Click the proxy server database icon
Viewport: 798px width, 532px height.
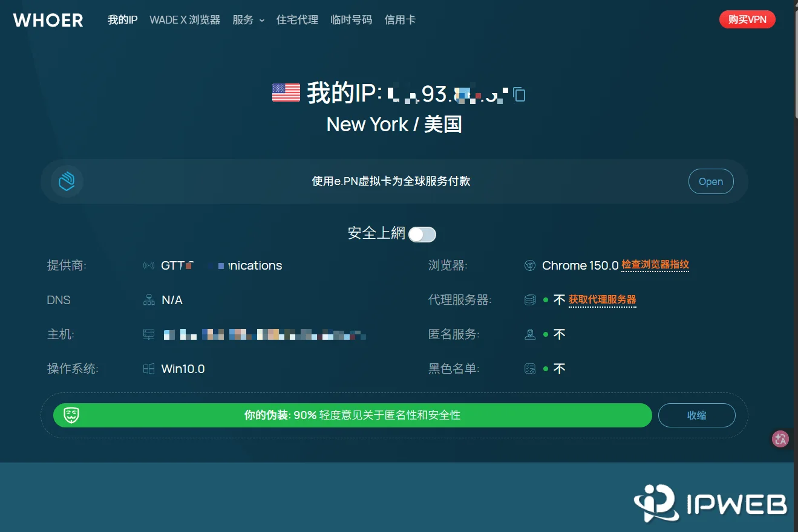coord(530,300)
